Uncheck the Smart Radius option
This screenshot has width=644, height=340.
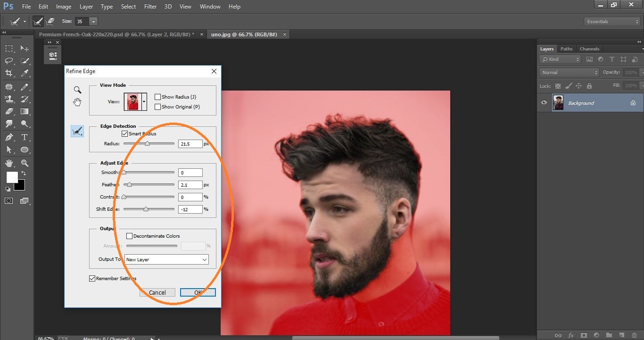124,133
